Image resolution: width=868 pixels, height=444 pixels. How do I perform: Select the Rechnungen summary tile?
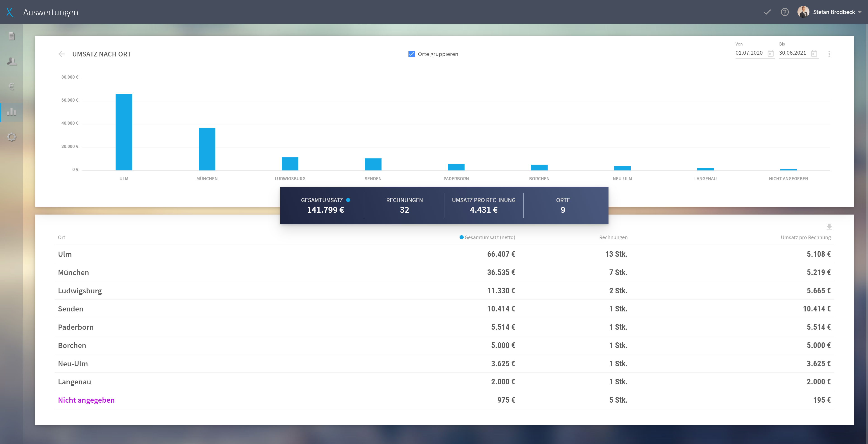coord(404,205)
